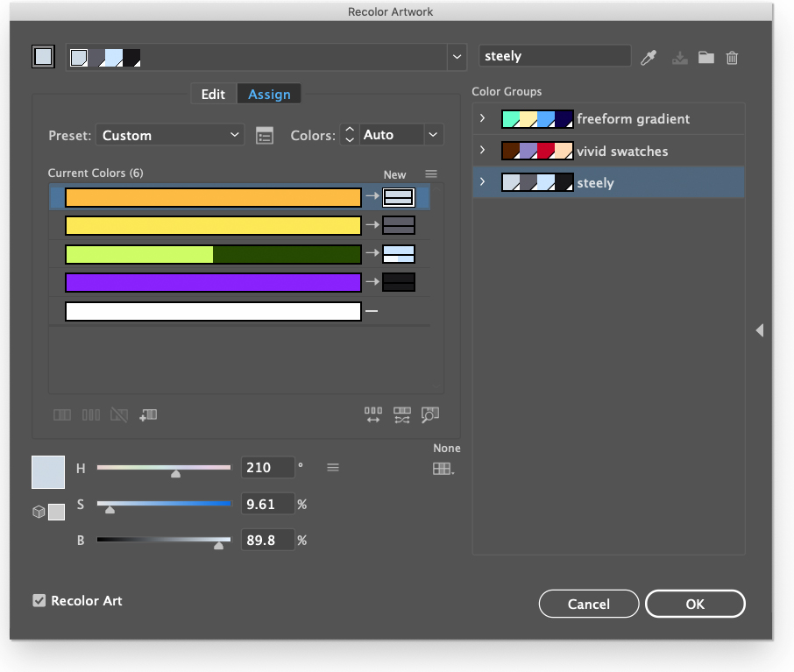Sample colors from artwork with the eyedropper
Screen dimensions: 794x672
[648, 56]
